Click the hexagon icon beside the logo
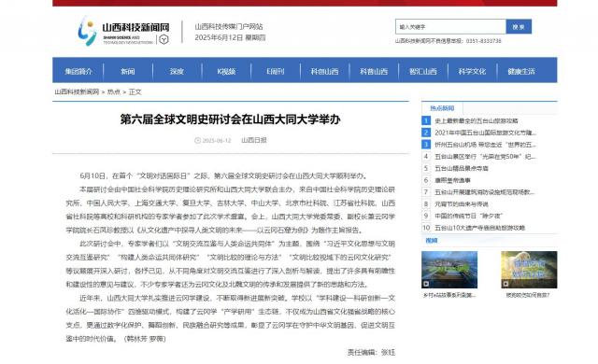This screenshot has width=598, height=364. (164, 39)
